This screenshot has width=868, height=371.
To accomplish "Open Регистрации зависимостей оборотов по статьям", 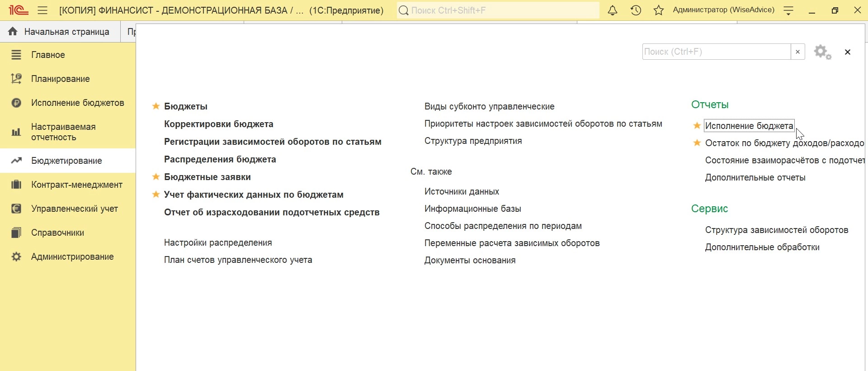I will tap(273, 142).
